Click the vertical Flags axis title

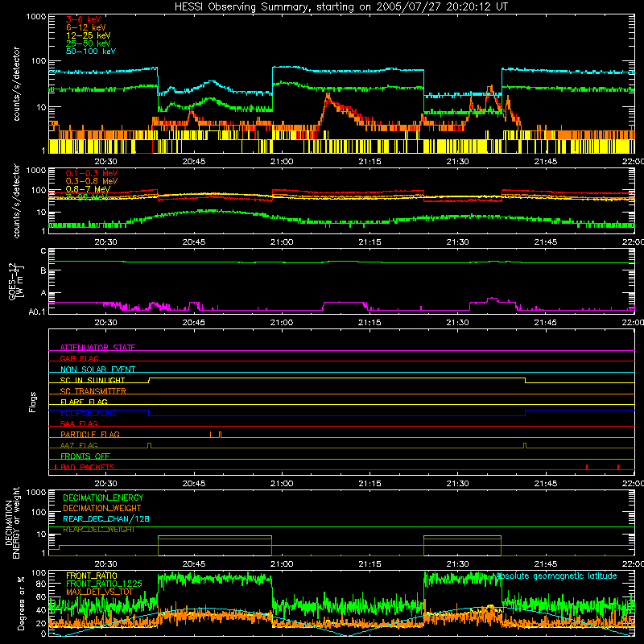pos(32,402)
